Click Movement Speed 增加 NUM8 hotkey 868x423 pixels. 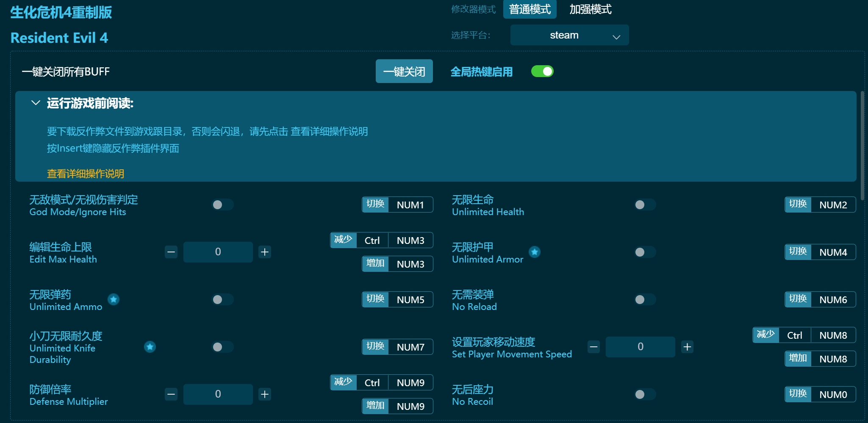point(820,359)
